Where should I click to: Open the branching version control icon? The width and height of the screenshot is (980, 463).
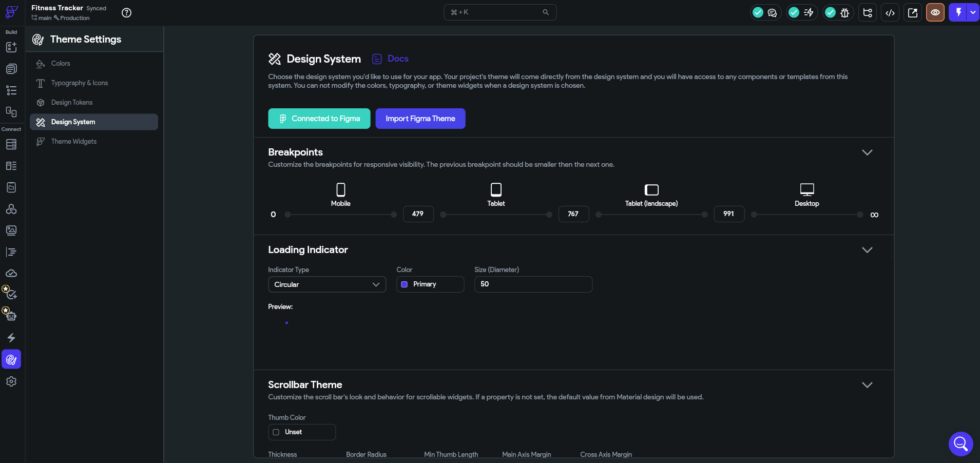coord(868,13)
